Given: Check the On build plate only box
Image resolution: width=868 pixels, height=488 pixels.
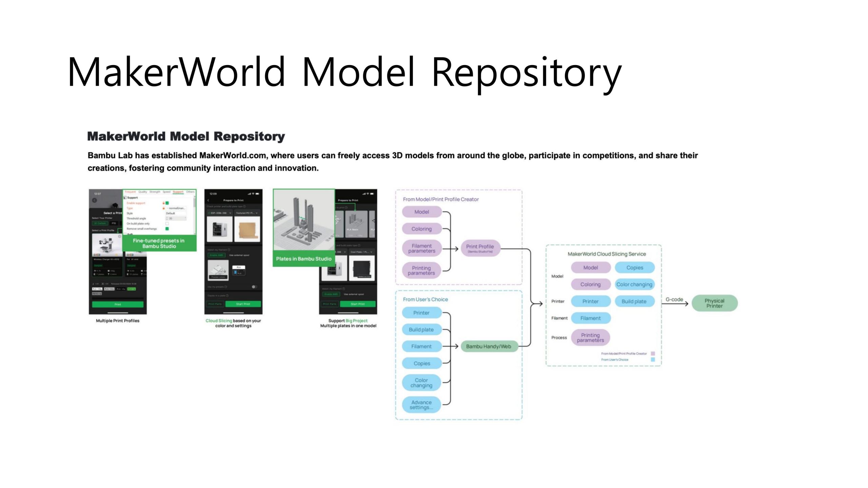Looking at the screenshot, I should coord(167,224).
